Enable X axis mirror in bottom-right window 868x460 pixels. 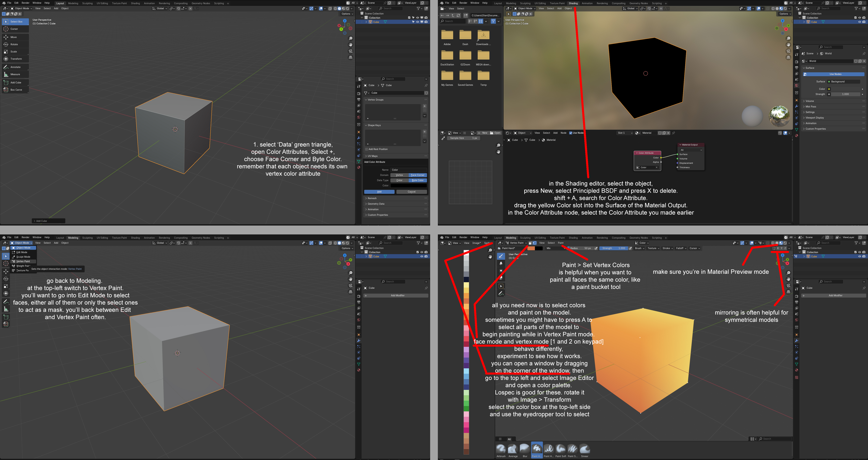(x=778, y=248)
